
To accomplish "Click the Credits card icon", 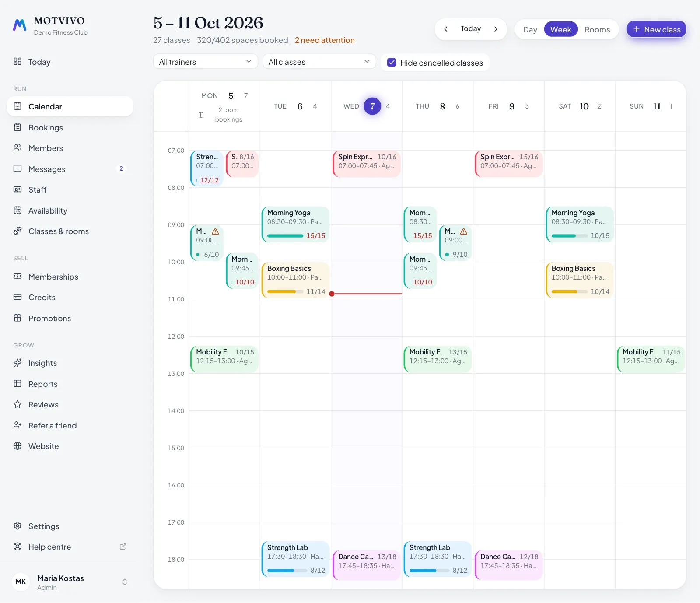I will click(17, 297).
